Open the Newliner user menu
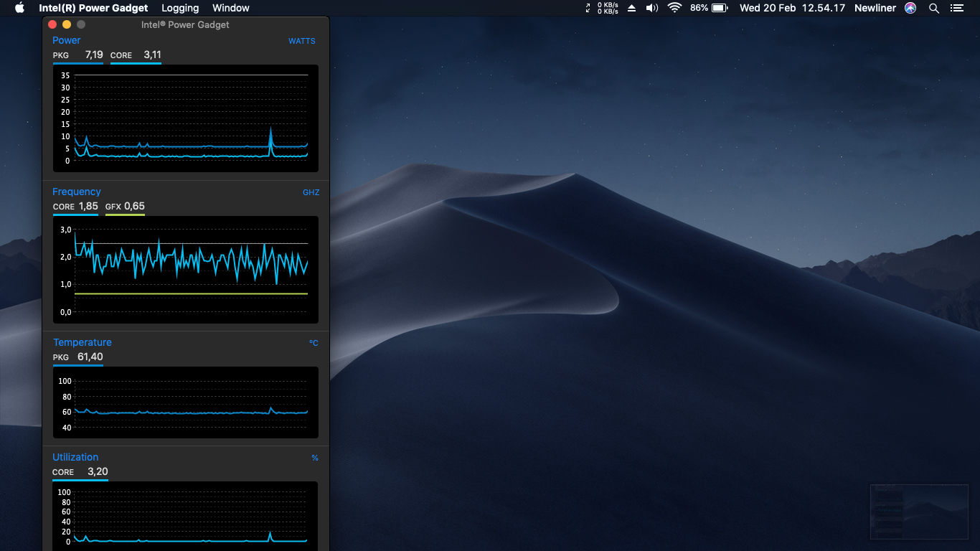Image resolution: width=980 pixels, height=551 pixels. pyautogui.click(x=875, y=8)
